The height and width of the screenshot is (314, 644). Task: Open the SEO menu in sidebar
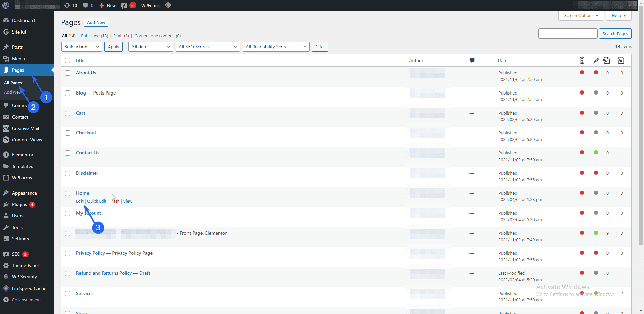pyautogui.click(x=27, y=254)
